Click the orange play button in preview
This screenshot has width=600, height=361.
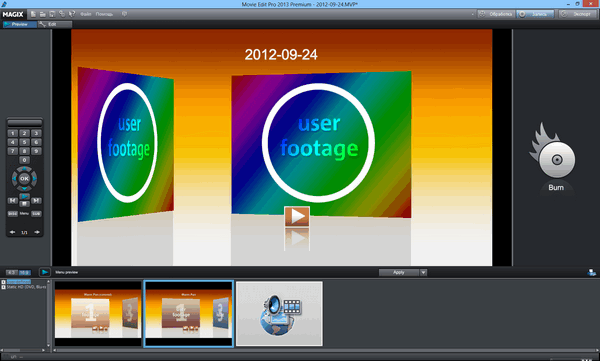297,216
